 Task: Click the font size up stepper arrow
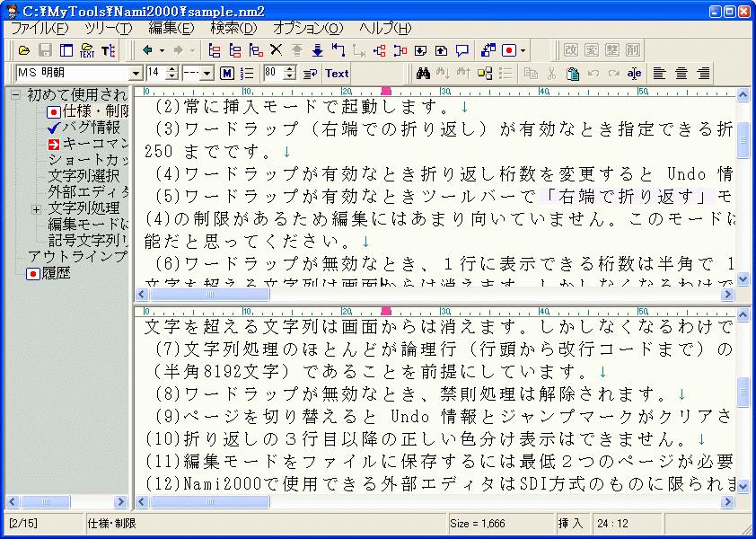pos(171,69)
